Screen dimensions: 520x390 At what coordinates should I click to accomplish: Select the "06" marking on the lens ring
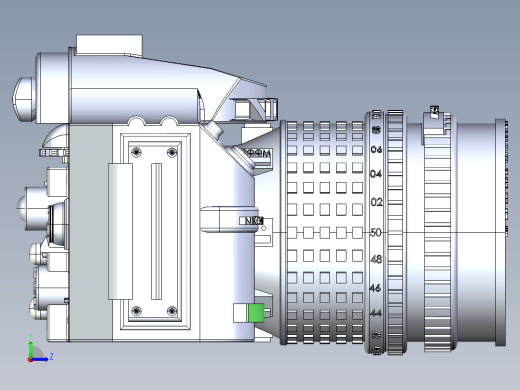click(376, 149)
